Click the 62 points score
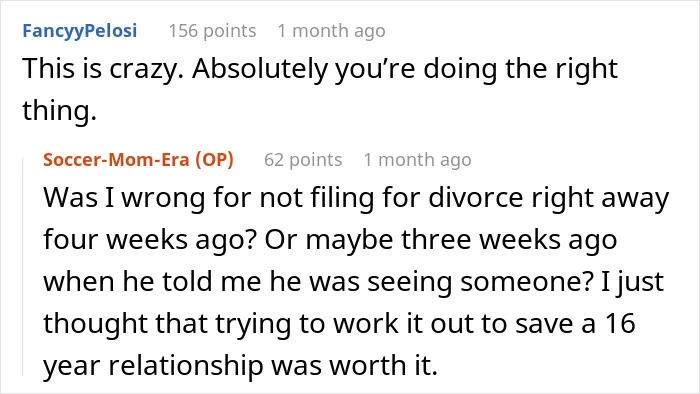The width and height of the screenshot is (700, 394). pos(303,160)
